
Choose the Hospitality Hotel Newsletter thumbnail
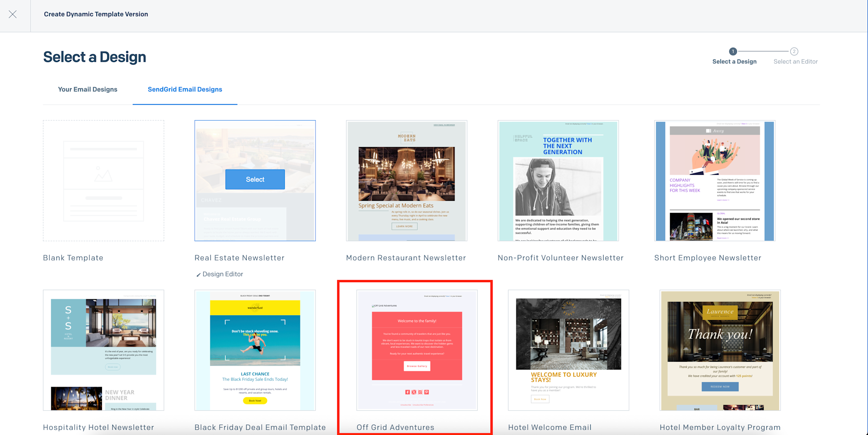click(103, 350)
